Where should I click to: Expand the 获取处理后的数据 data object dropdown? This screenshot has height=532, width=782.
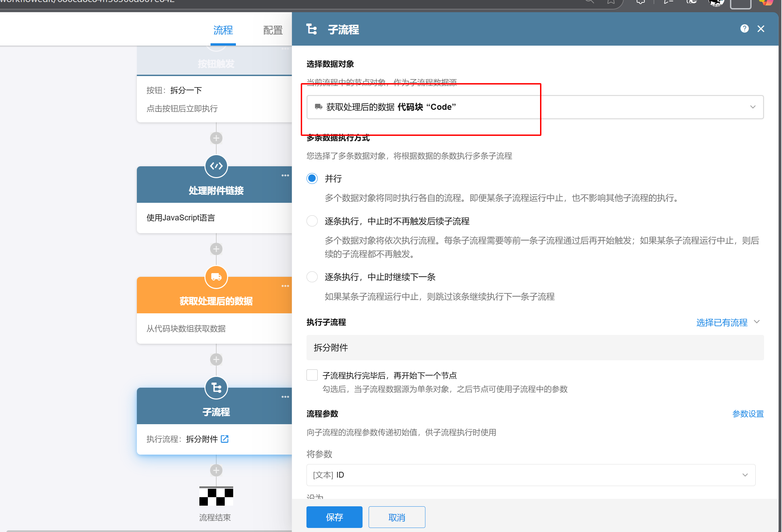click(752, 107)
